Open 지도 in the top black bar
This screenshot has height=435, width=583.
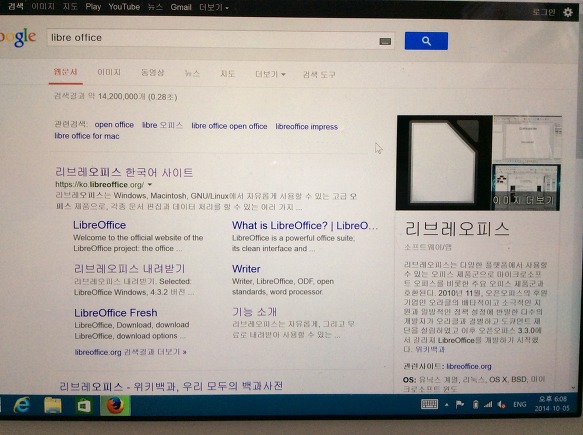coord(70,6)
